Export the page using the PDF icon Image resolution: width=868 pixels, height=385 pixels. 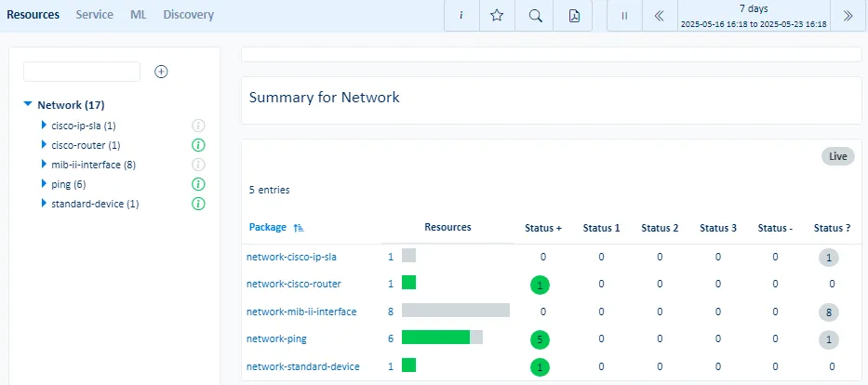(573, 16)
